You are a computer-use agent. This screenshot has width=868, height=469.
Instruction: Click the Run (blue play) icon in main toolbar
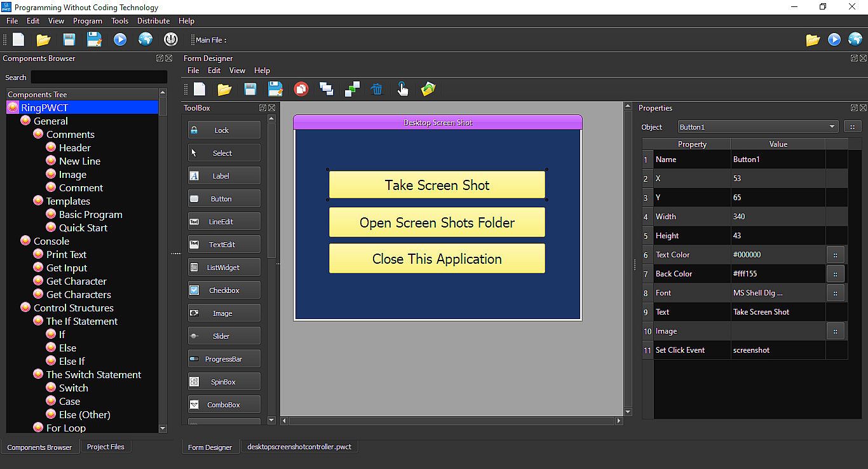[x=120, y=39]
